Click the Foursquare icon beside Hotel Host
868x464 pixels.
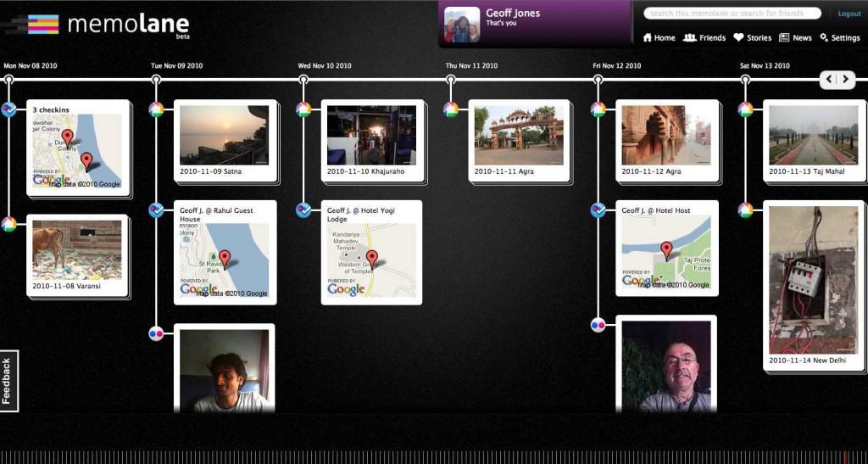pos(598,210)
